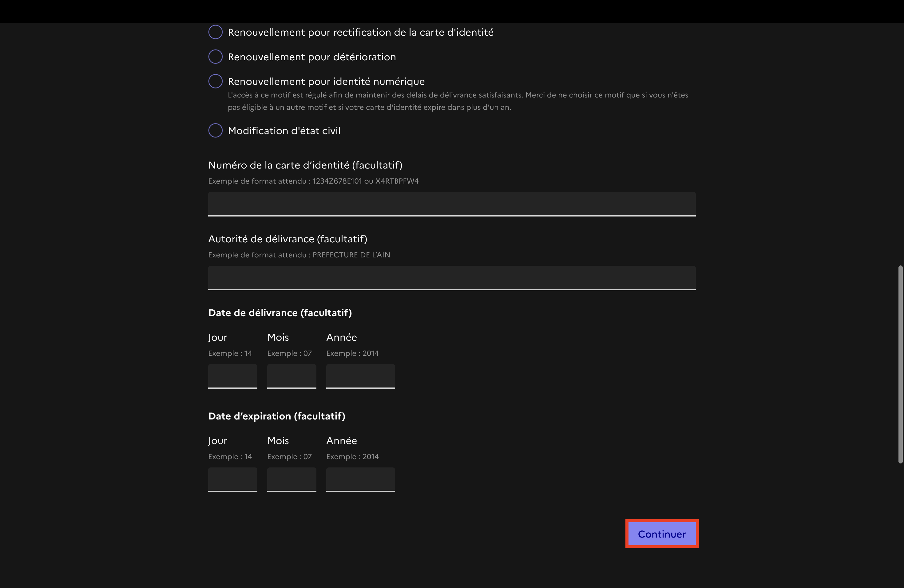Click the 'Année' label under Date d'expiration
Image resolution: width=904 pixels, height=588 pixels.
(342, 441)
